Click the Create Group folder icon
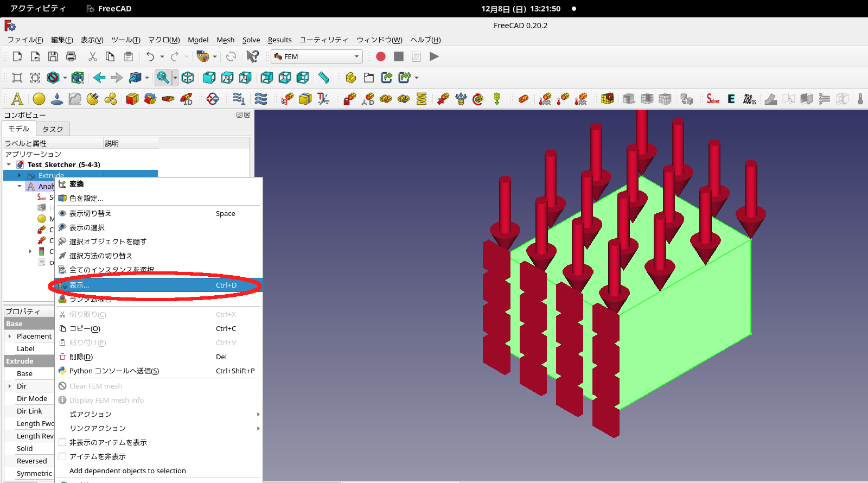Viewport: 868px width, 483px height. (x=369, y=78)
